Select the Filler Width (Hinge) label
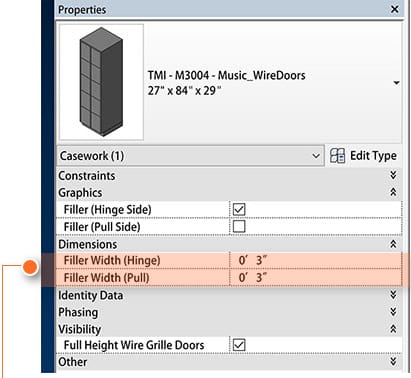Image resolution: width=411 pixels, height=378 pixels. (112, 260)
